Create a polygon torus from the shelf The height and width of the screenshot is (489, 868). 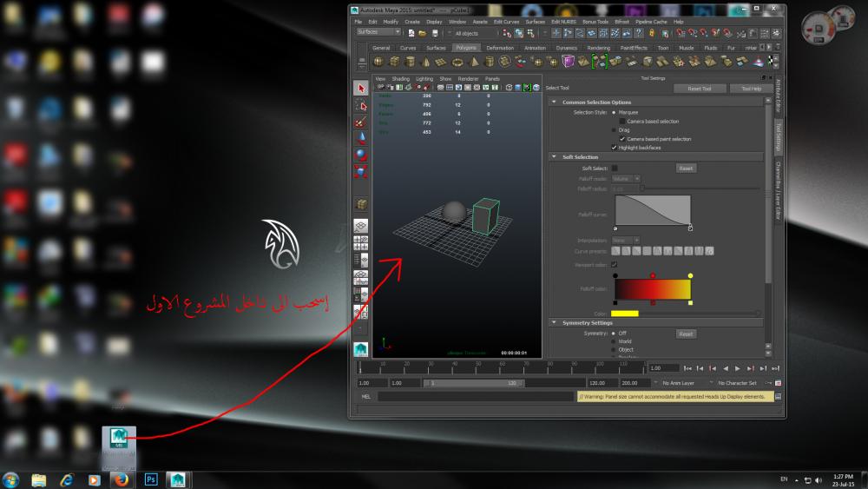[x=457, y=62]
